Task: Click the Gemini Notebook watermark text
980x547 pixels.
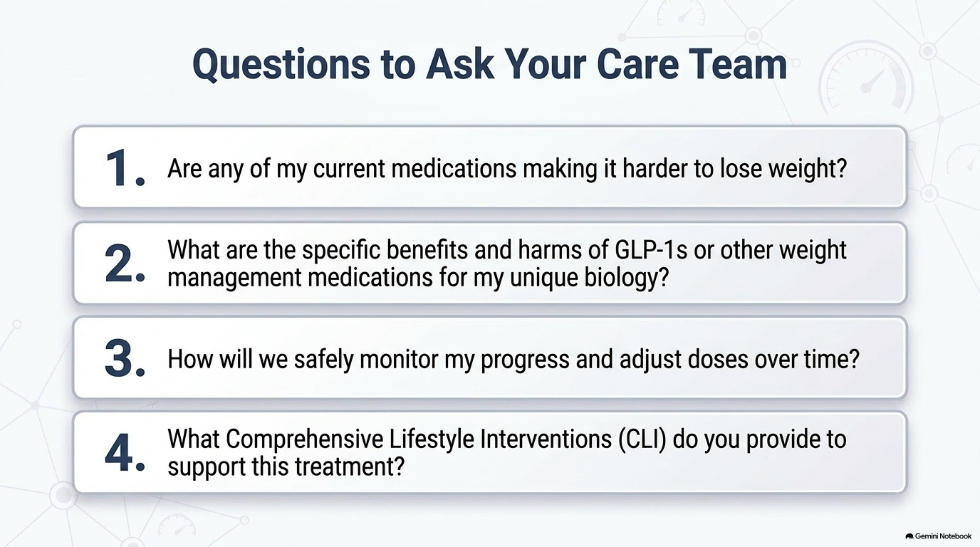Action: tap(943, 536)
